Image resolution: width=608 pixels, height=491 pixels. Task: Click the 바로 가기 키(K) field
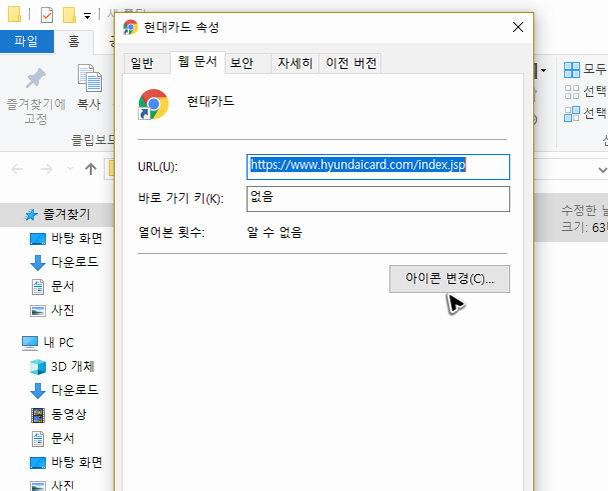[378, 199]
